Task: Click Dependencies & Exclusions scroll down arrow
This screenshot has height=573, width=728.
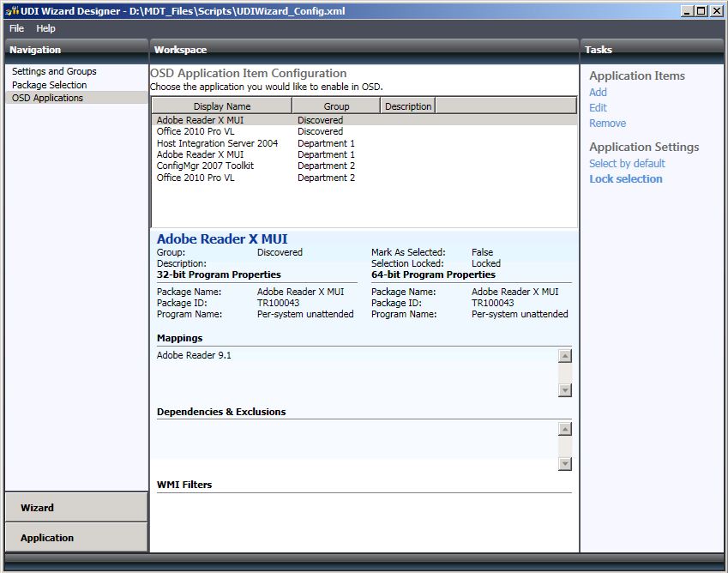Action: (x=564, y=463)
